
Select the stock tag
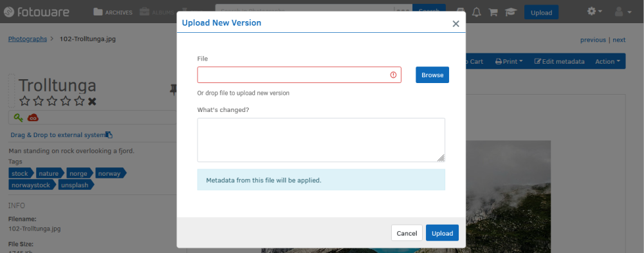(21, 173)
